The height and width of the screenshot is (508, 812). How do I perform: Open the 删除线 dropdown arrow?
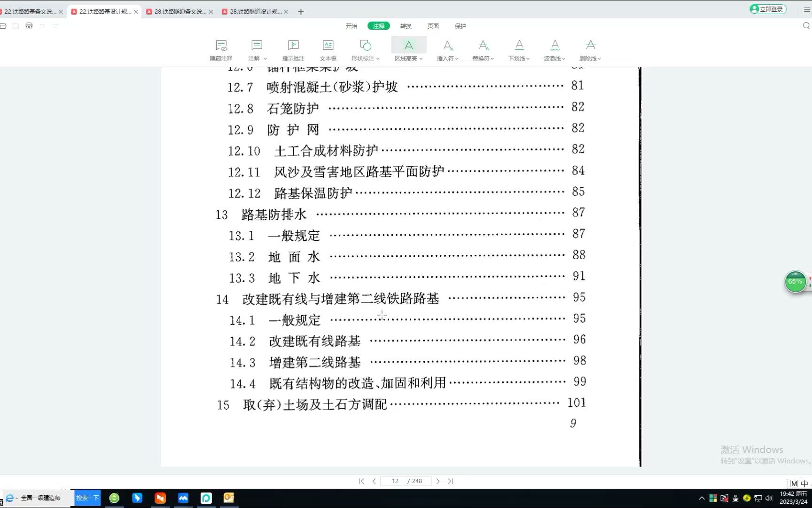coord(599,59)
